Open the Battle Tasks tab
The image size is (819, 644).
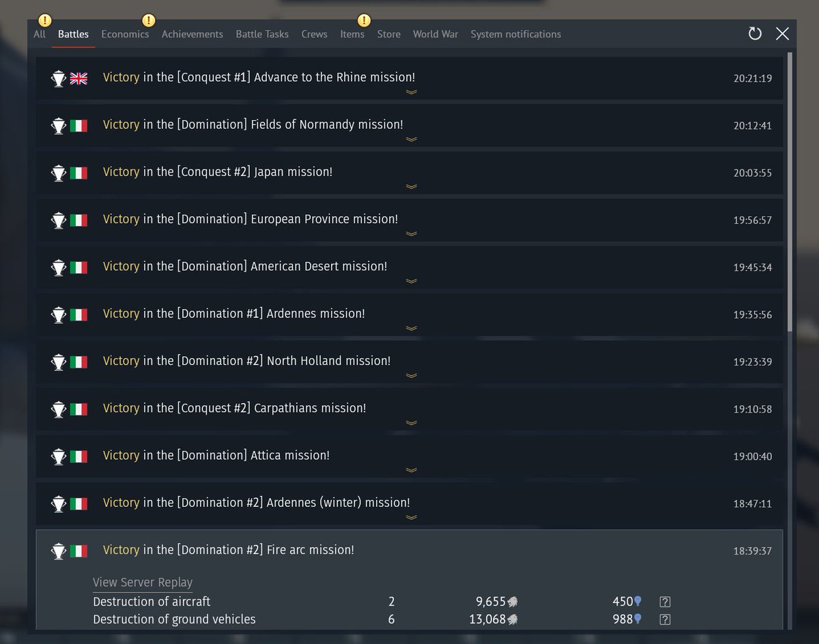pyautogui.click(x=262, y=34)
